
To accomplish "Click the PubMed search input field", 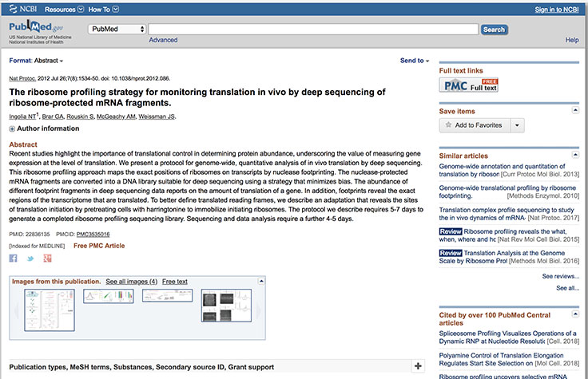I will point(313,30).
